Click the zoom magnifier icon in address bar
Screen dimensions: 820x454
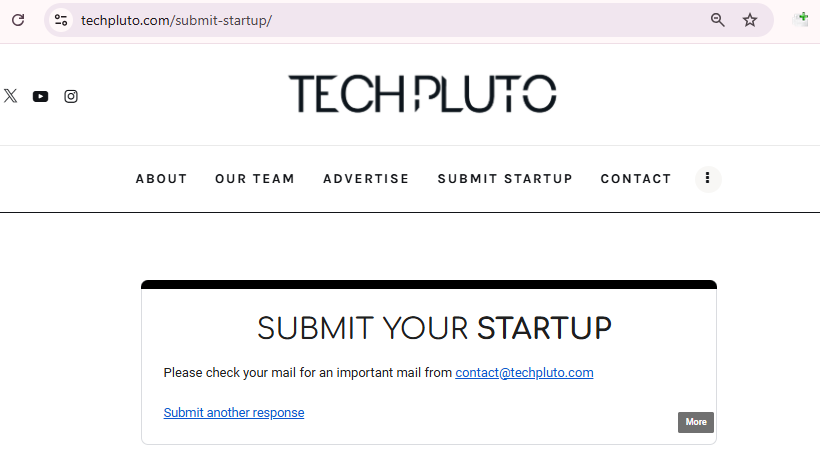[x=717, y=20]
